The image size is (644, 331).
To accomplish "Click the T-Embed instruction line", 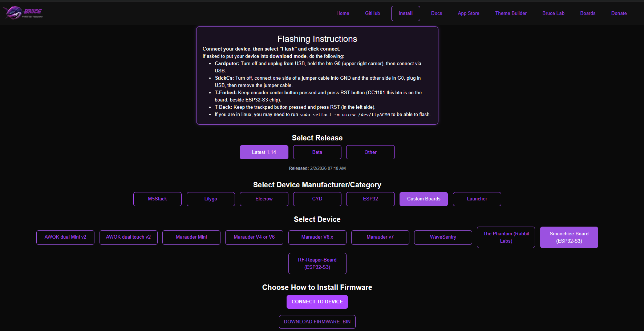I will pos(318,96).
